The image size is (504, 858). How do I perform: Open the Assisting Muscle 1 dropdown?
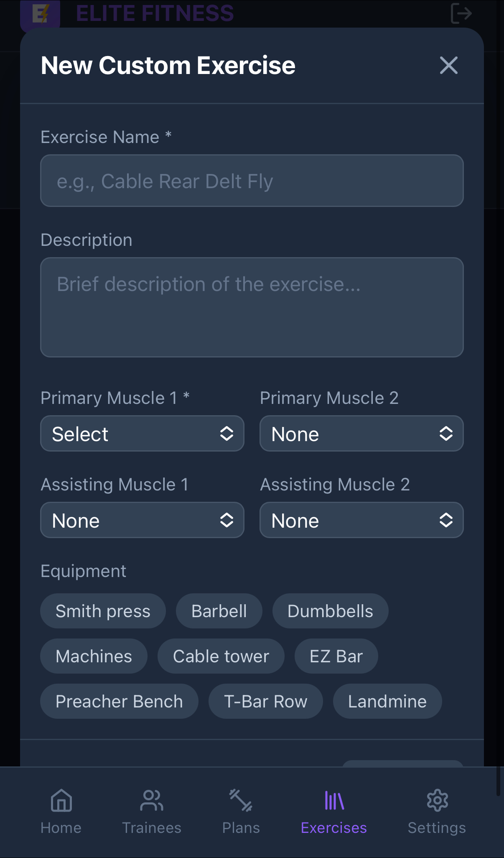point(142,520)
